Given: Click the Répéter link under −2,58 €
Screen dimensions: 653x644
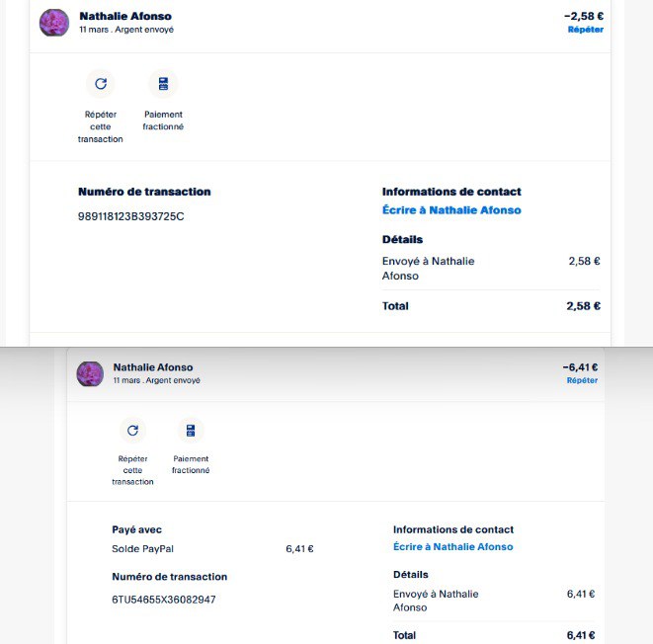Looking at the screenshot, I should 585,30.
